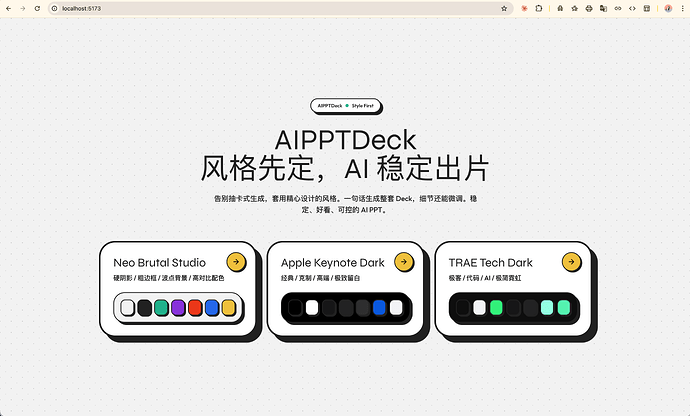The image size is (690, 416).
Task: View site information icon beside localhost address
Action: [x=54, y=8]
